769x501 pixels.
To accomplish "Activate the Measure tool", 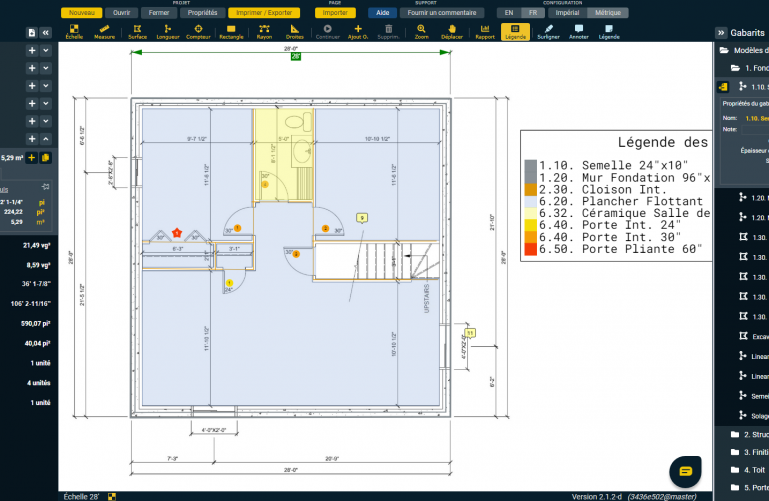I will point(104,30).
